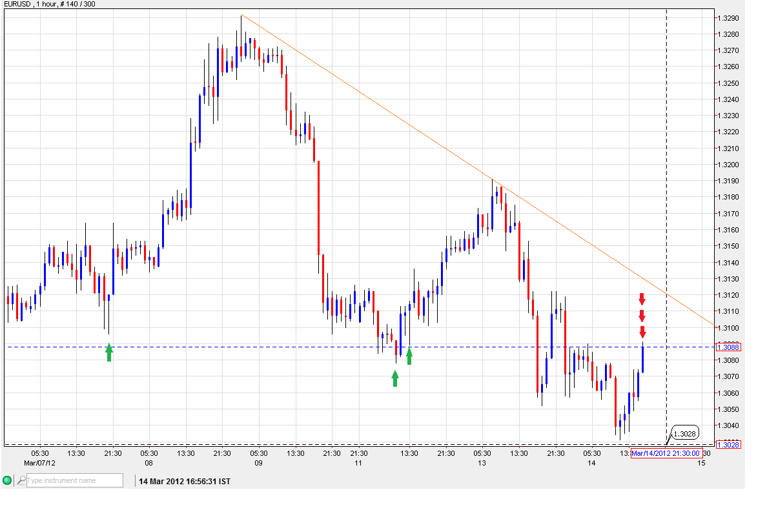Click the green up arrow touching the 1.3088 line

click(x=409, y=356)
